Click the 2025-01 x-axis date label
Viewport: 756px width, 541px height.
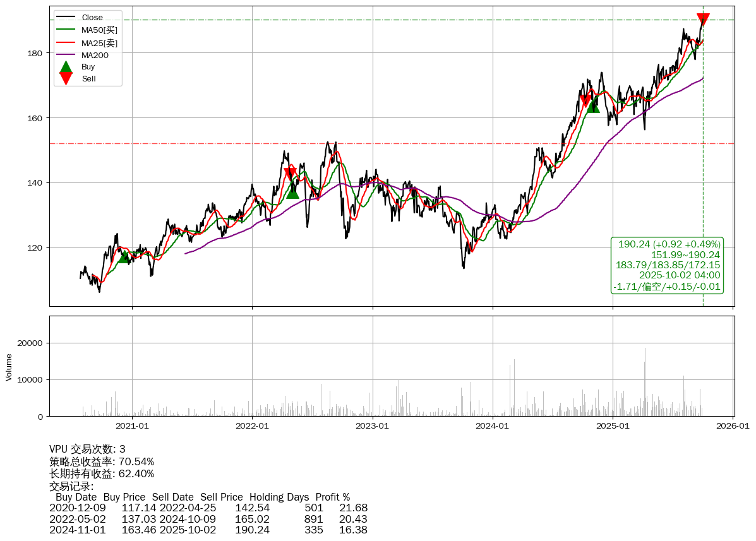point(613,426)
